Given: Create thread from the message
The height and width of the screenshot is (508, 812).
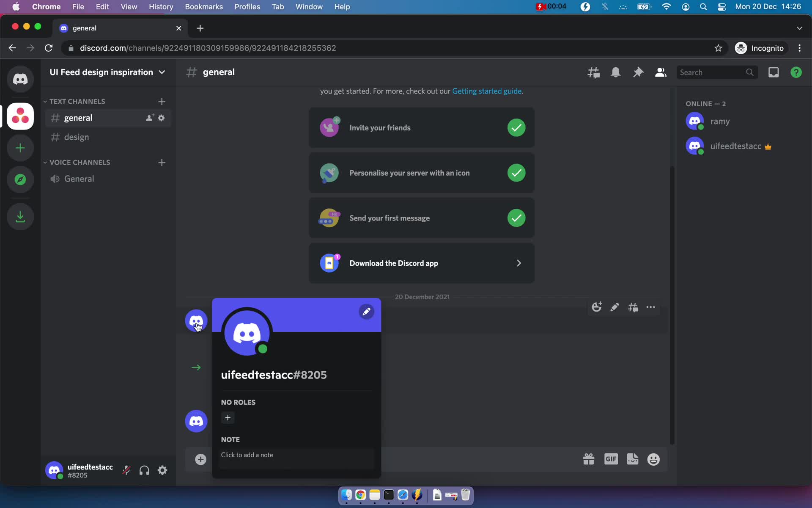Looking at the screenshot, I should coord(633,307).
